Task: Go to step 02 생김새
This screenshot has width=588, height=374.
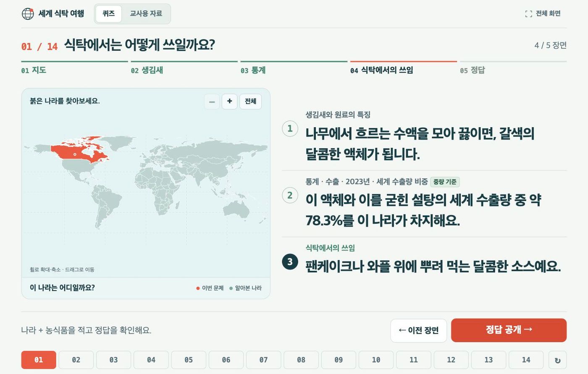Action: (x=184, y=68)
